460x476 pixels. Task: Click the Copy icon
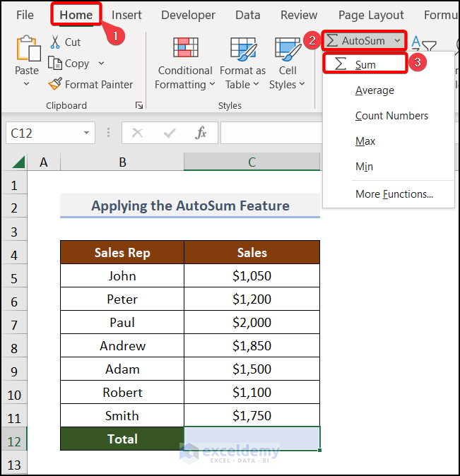click(x=56, y=64)
